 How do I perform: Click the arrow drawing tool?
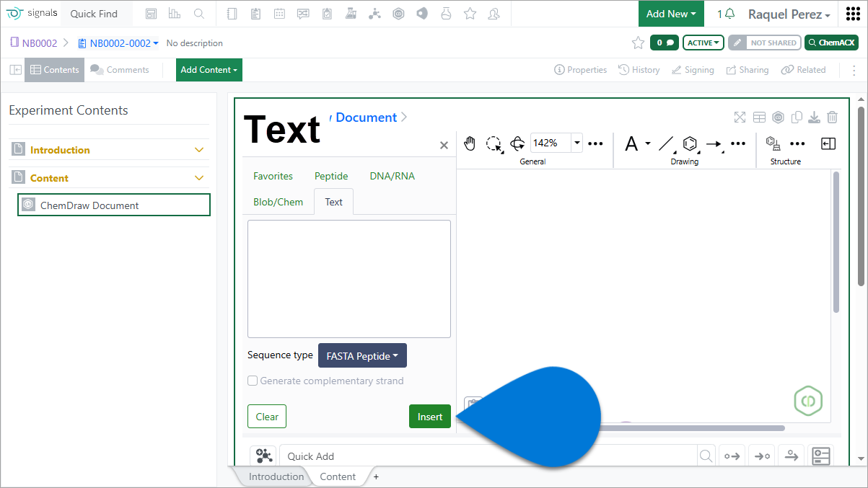[x=714, y=143]
